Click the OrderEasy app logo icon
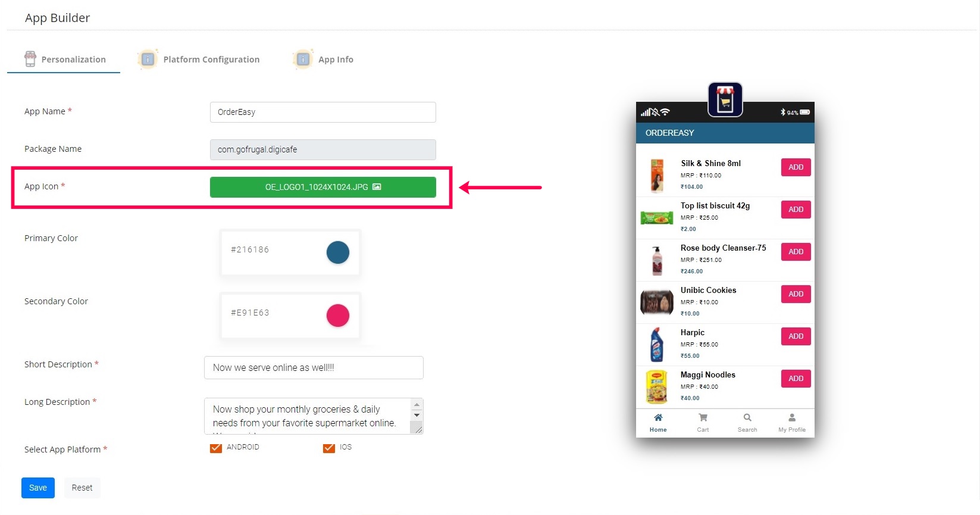This screenshot has width=980, height=515. click(x=725, y=99)
